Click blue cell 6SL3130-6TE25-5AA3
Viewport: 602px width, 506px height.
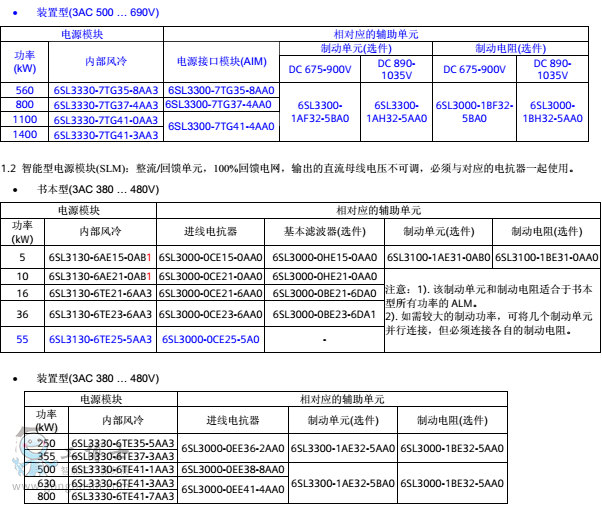100,339
